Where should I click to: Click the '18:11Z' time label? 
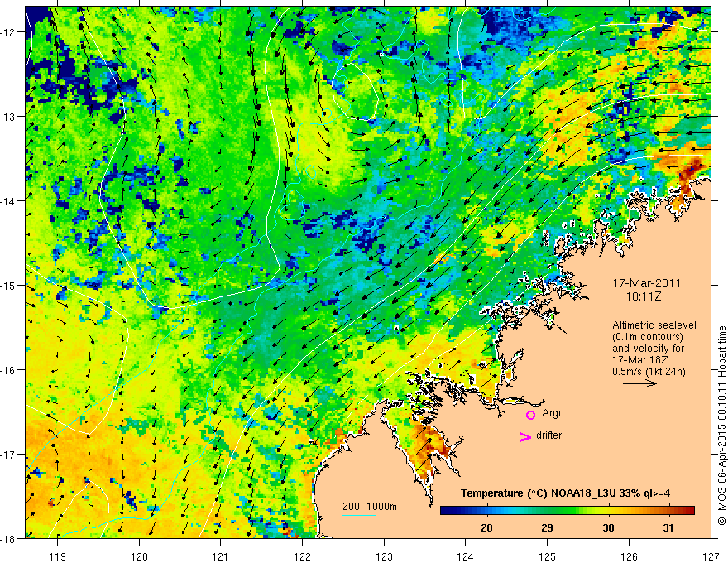point(643,296)
